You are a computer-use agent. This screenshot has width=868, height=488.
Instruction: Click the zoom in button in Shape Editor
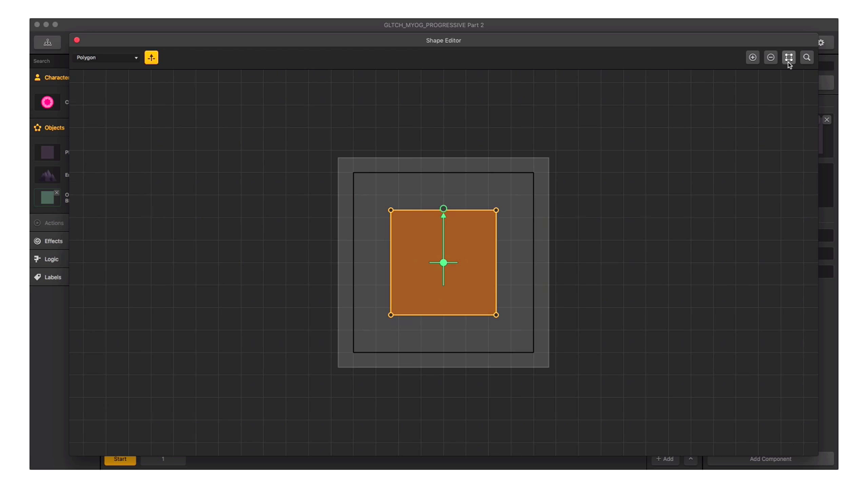(x=753, y=58)
